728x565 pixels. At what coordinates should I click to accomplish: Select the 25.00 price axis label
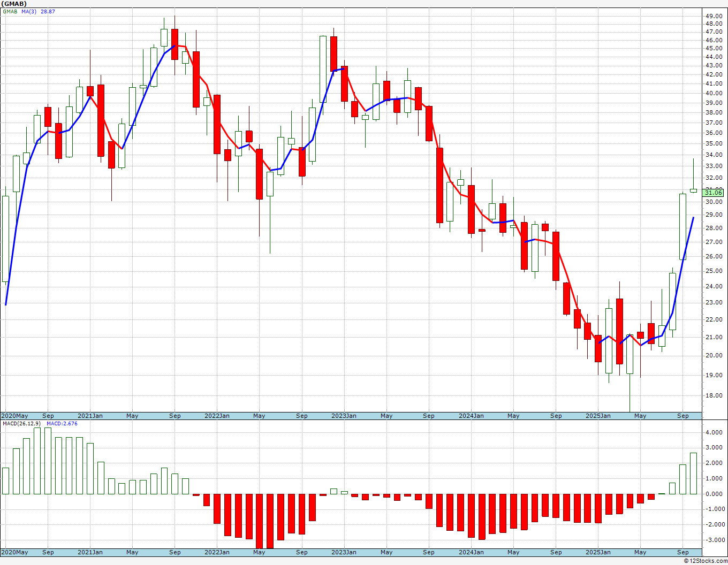(x=714, y=271)
